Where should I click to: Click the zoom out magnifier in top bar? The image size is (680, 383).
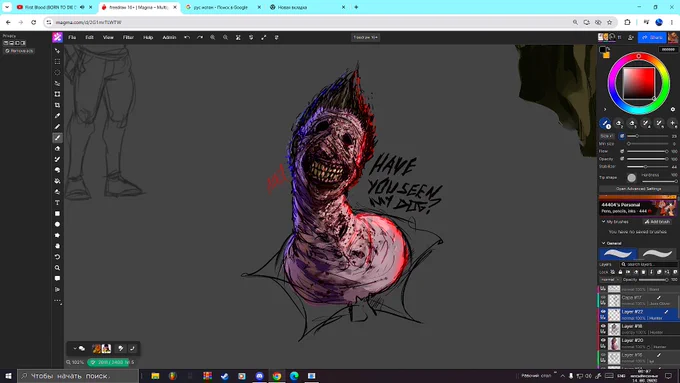click(x=225, y=37)
